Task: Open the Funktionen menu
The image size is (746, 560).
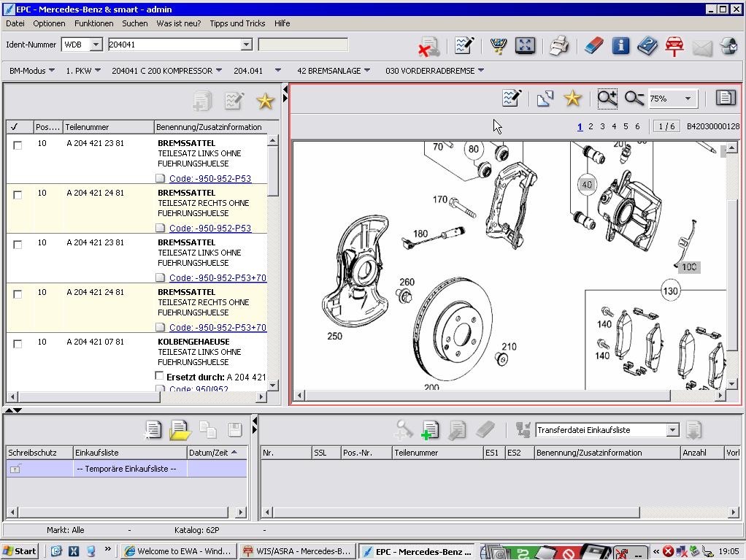Action: pyautogui.click(x=93, y=23)
